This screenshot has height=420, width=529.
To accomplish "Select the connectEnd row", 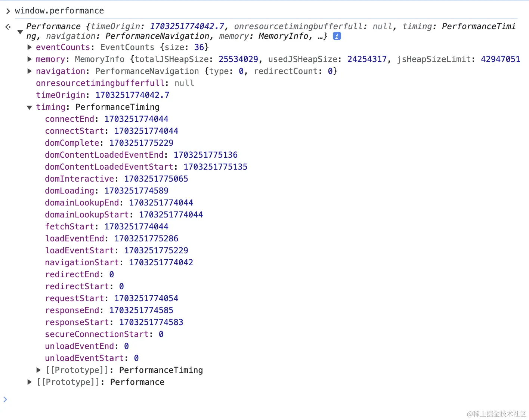I will pos(107,119).
